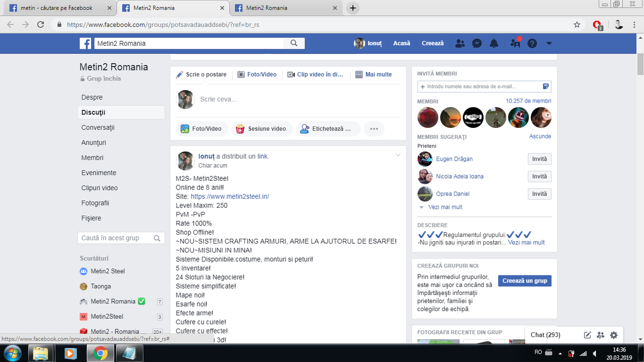Screen dimensions: 644x362
Task: Click Acasă in top navigation
Action: [x=401, y=43]
